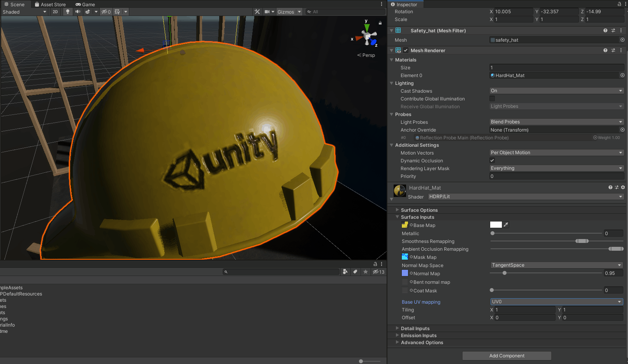This screenshot has width=628, height=364.
Task: Open the HDRP/Lit shader dropdown
Action: click(x=526, y=197)
